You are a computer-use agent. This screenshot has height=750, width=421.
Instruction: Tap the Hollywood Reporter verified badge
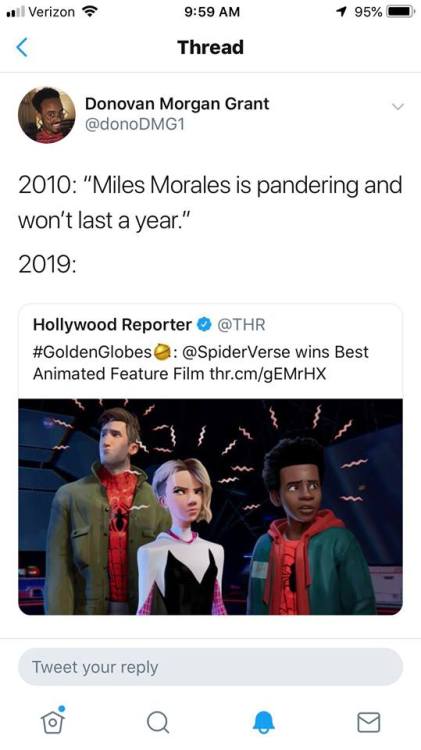pos(204,325)
